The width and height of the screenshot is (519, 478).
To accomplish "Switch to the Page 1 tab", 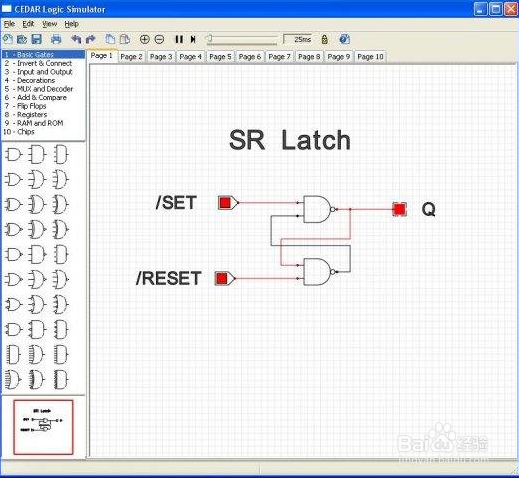I will pyautogui.click(x=102, y=56).
